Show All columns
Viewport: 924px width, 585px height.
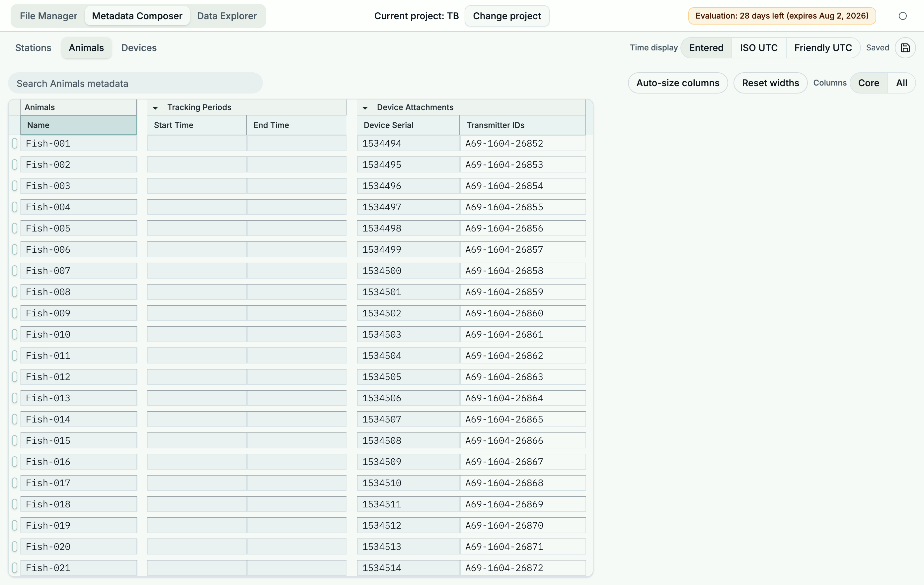[x=901, y=83]
